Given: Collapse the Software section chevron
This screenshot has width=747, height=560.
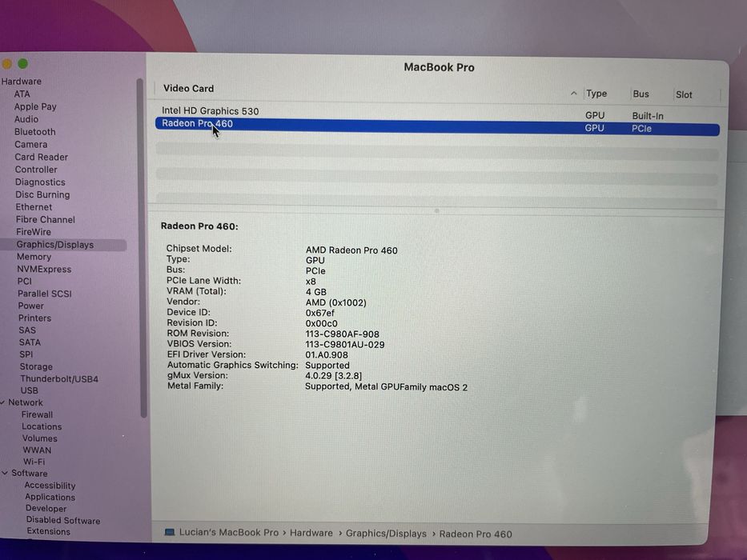Looking at the screenshot, I should (5, 474).
